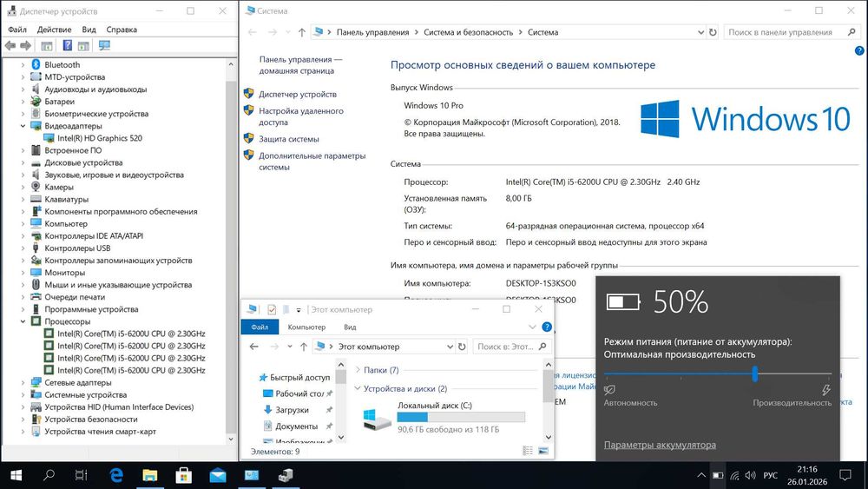The image size is (868, 489).
Task: Open the Компьютер ribbon tab in Explorer
Action: 306,327
